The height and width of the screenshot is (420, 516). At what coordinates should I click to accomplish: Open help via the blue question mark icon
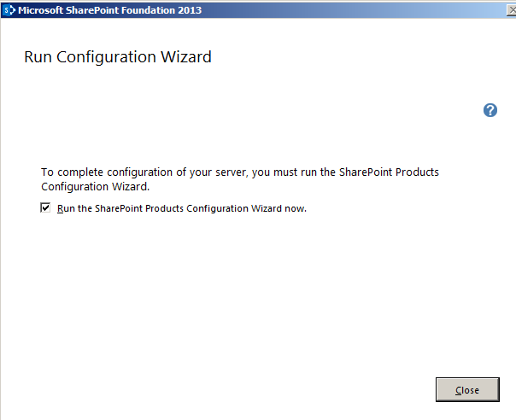(490, 110)
